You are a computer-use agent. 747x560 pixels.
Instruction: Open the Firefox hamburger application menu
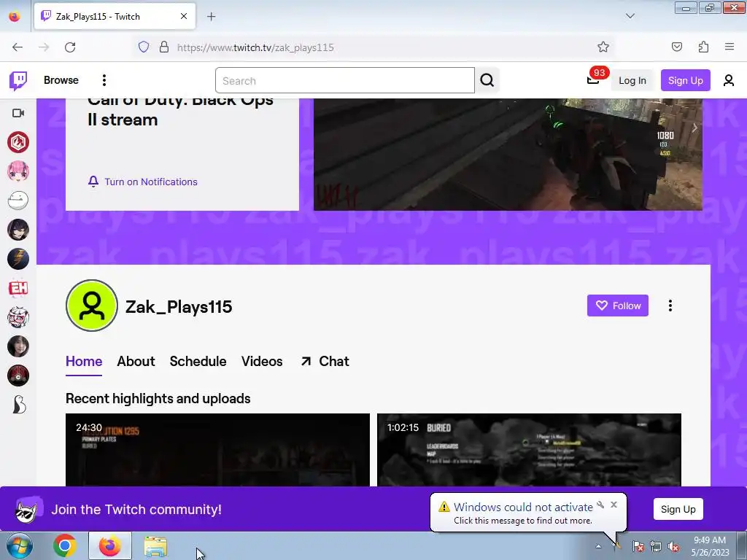coord(729,47)
